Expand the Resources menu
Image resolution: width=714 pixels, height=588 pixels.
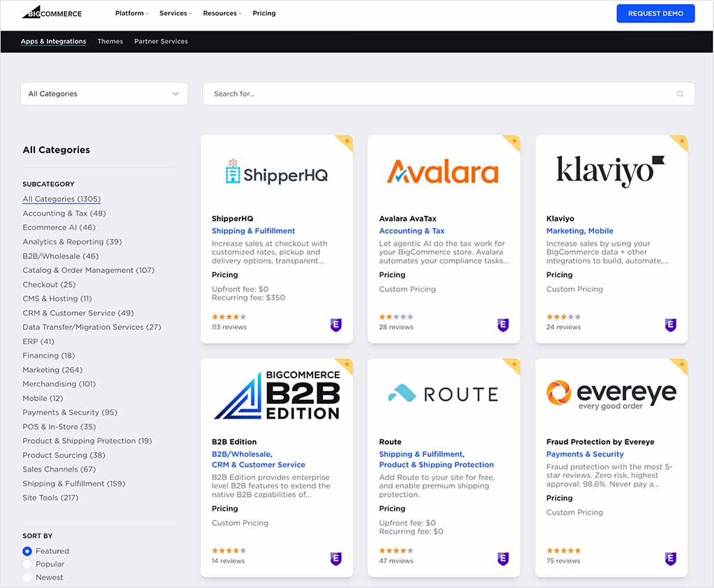click(222, 13)
